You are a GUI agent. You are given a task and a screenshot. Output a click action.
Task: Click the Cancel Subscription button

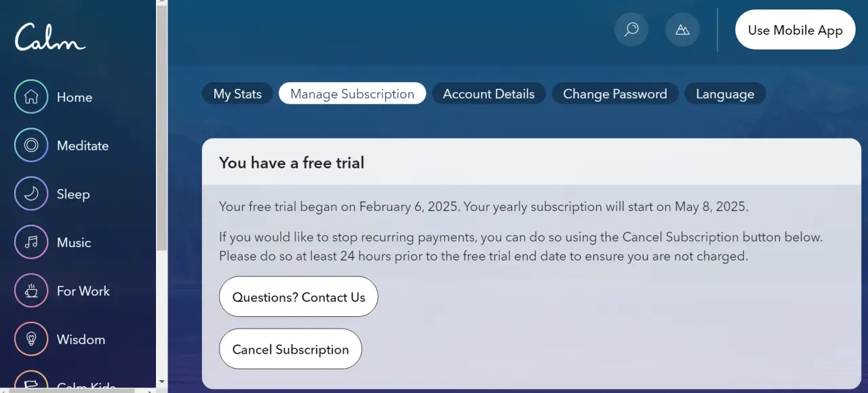pyautogui.click(x=290, y=349)
